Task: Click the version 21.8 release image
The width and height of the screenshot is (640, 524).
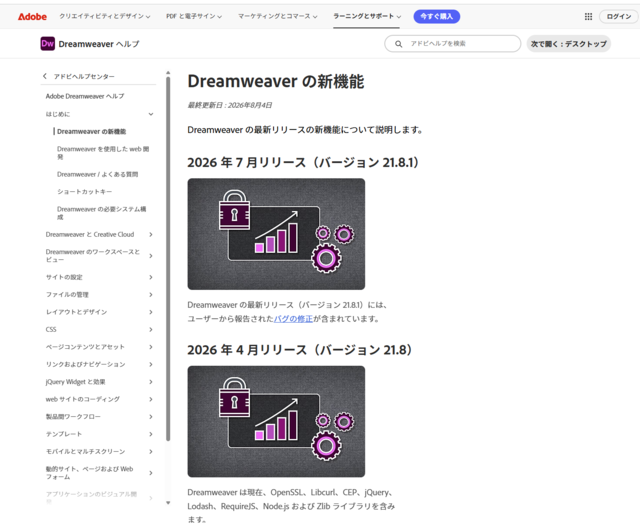Action: [276, 421]
